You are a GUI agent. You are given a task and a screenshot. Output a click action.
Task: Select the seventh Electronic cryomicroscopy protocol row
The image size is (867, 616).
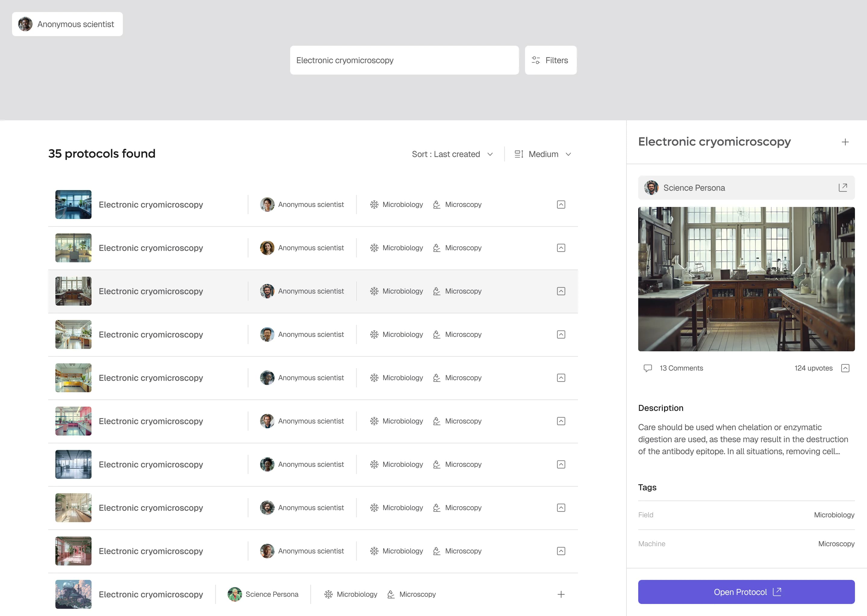(x=313, y=464)
